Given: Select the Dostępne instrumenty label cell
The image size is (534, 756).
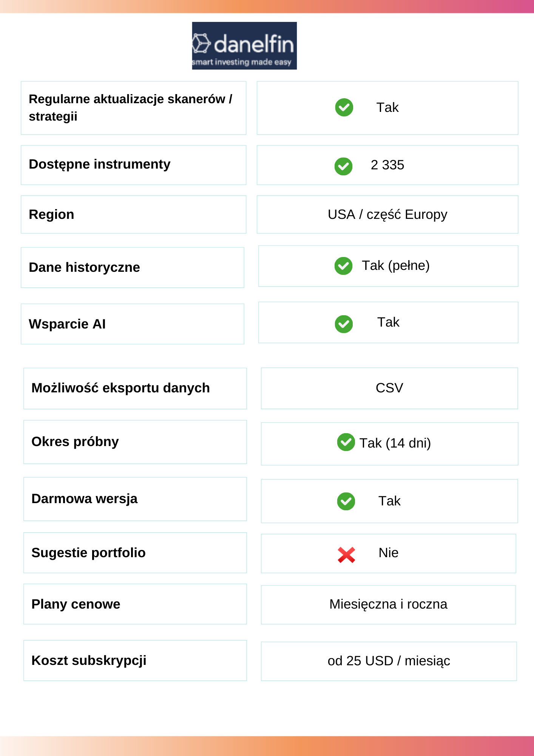Looking at the screenshot, I should 134,165.
